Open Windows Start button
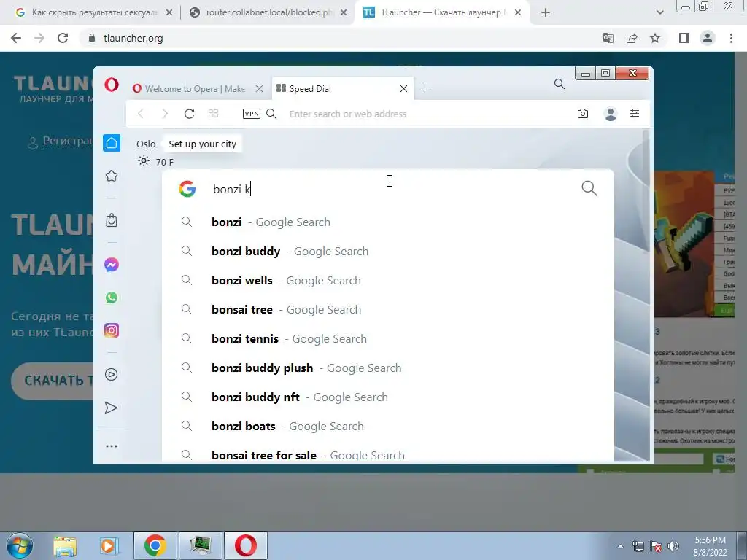Image resolution: width=747 pixels, height=560 pixels. pos(18,545)
